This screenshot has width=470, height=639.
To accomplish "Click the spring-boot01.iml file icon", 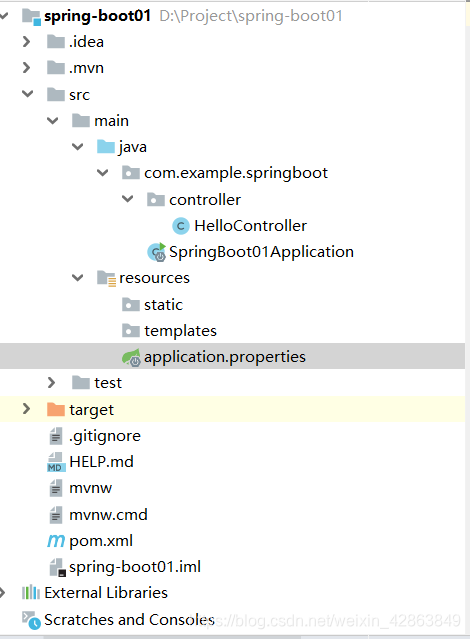I will click(57, 567).
